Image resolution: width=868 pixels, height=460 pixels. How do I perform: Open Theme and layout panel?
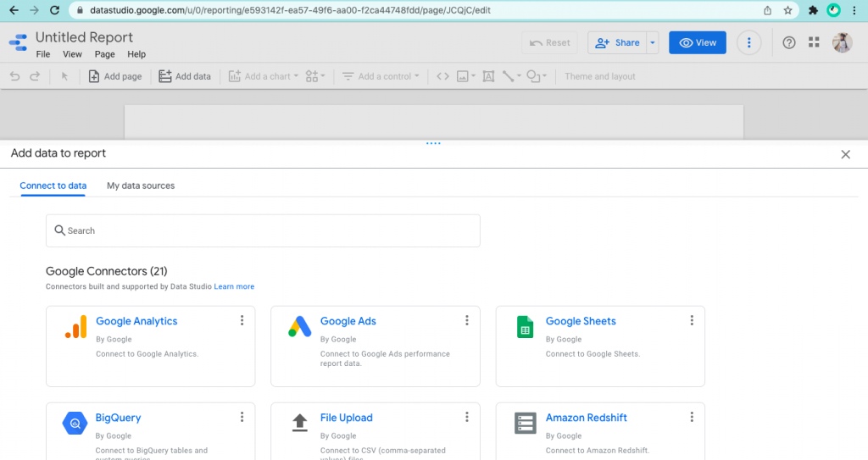(600, 76)
